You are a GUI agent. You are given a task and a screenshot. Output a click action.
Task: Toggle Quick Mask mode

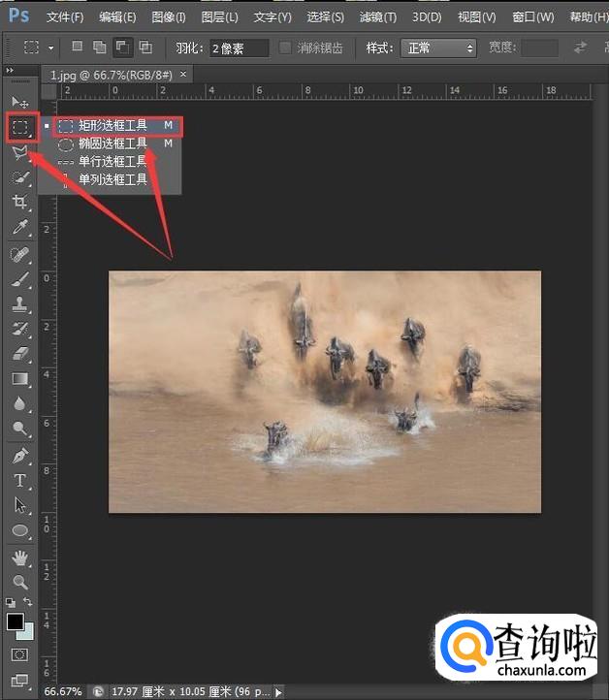(19, 654)
